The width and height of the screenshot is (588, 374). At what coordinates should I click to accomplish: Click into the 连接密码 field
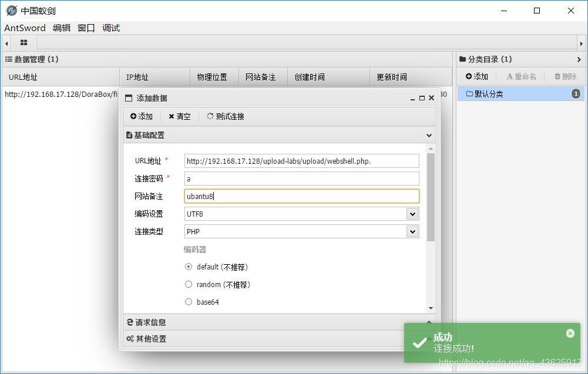click(301, 178)
